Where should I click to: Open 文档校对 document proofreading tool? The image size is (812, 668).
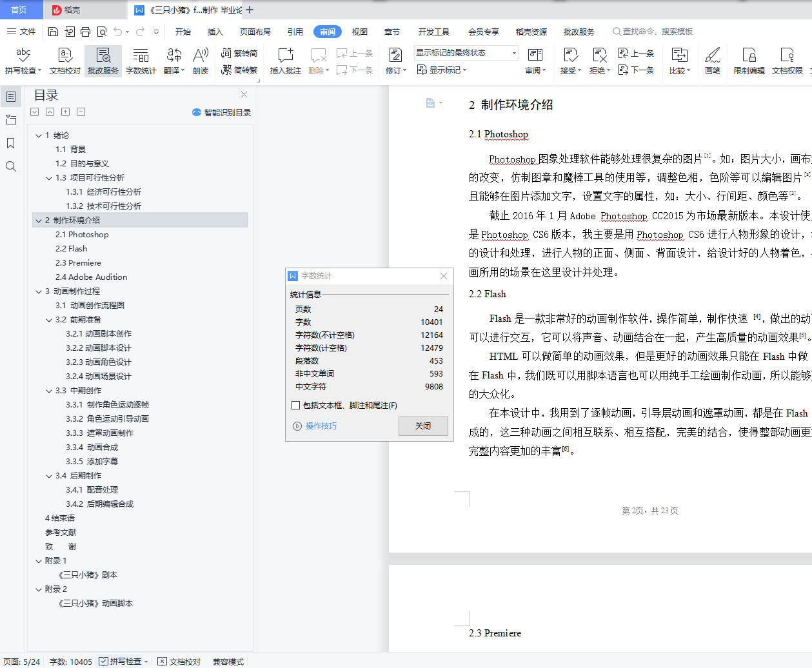(65, 61)
